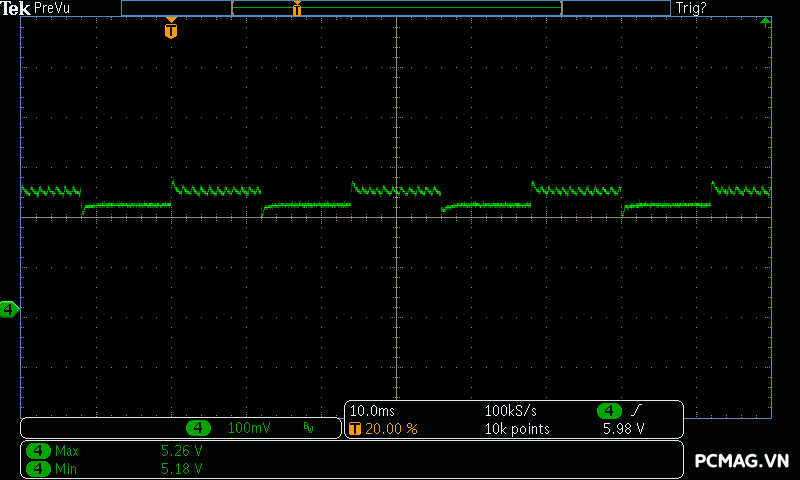Click the 10k points record length
This screenshot has height=480, width=800.
coord(516,428)
